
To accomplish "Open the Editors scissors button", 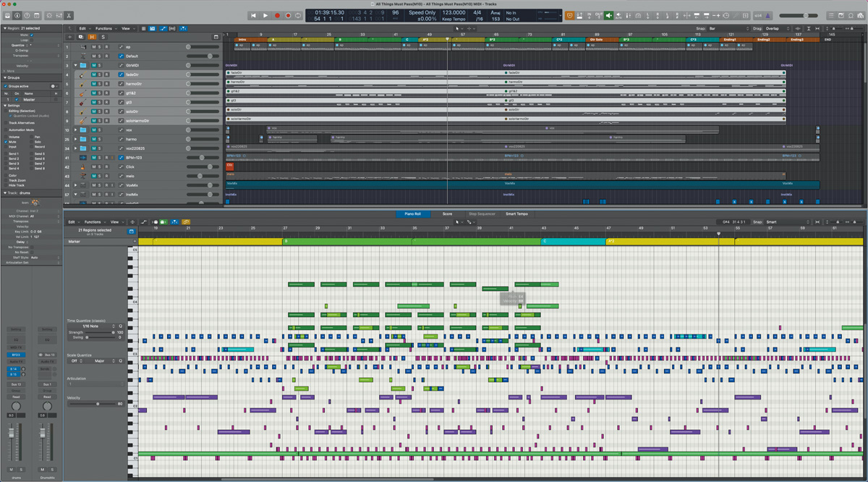I will point(69,16).
